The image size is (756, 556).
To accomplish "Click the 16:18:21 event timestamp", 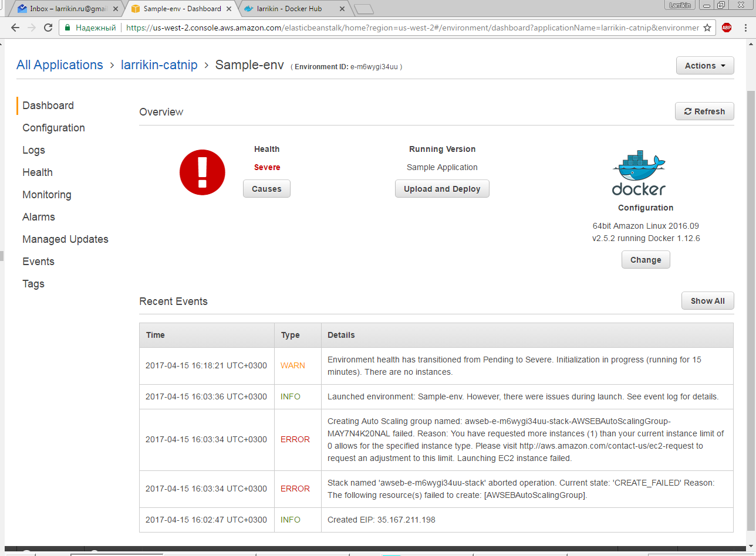I will 207,365.
